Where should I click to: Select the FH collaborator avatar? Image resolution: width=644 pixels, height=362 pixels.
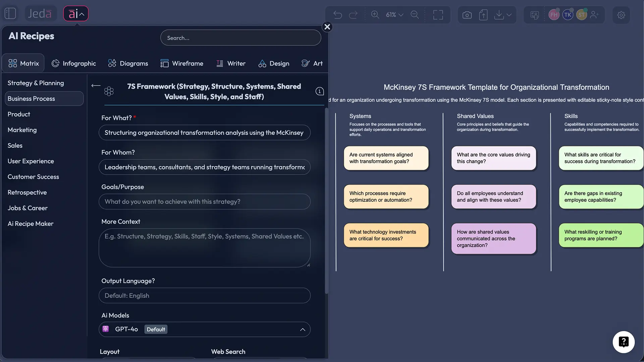coord(554,14)
